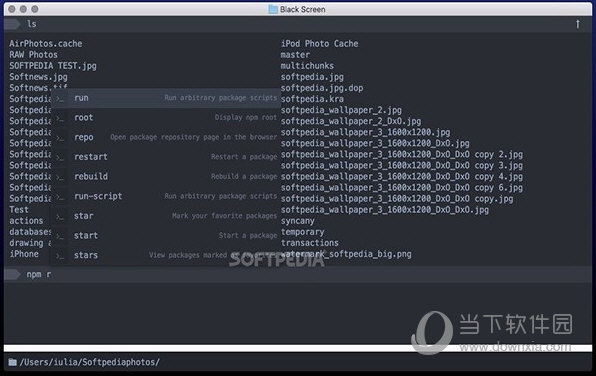Click "softpedia_wallpaper_3_1600x1200_DxO.jpg" file name

(375, 143)
